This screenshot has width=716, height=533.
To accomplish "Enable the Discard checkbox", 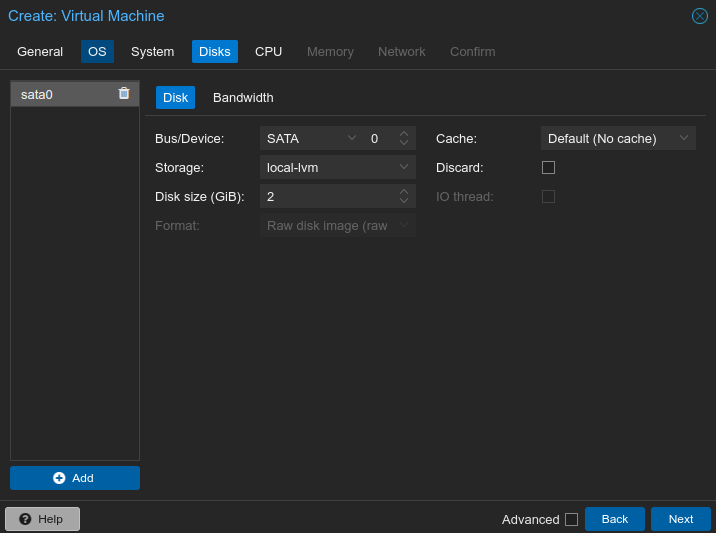I will coord(548,168).
